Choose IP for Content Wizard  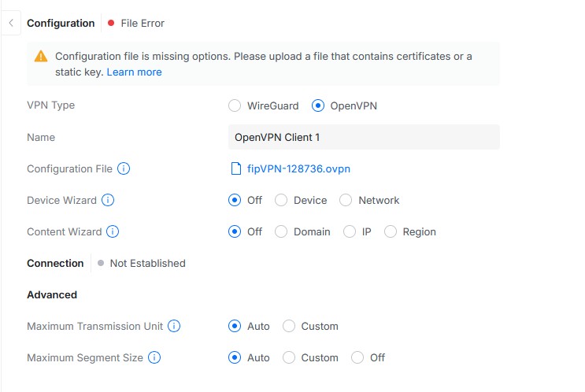(x=350, y=231)
